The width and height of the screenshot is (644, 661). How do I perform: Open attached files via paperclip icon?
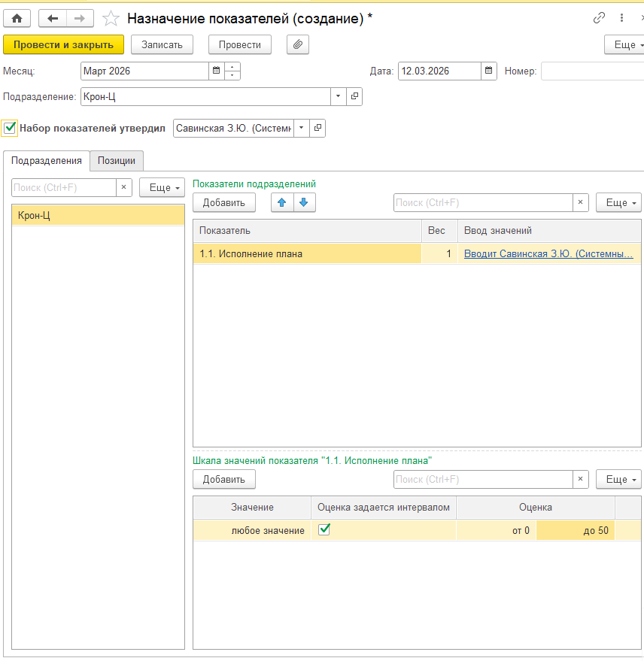298,45
